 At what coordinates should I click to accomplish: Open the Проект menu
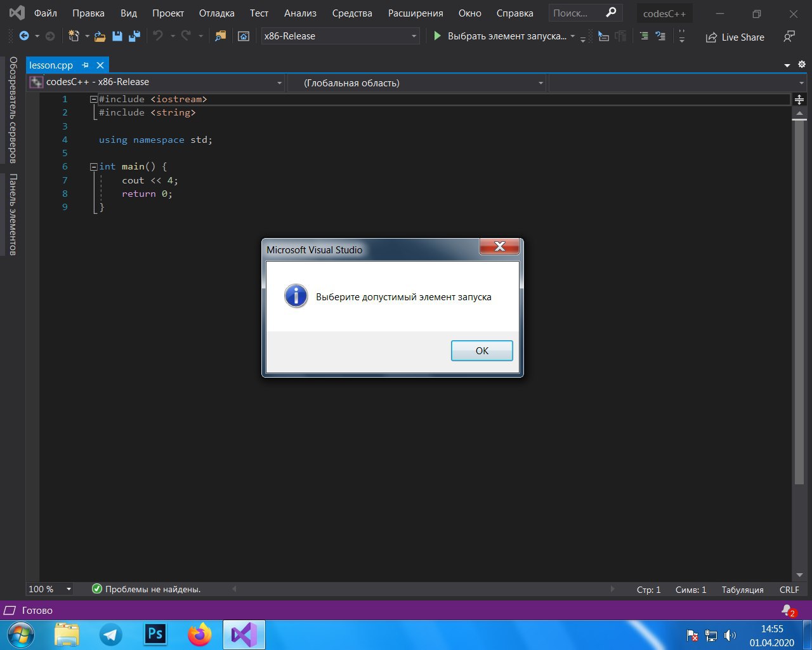pos(168,13)
